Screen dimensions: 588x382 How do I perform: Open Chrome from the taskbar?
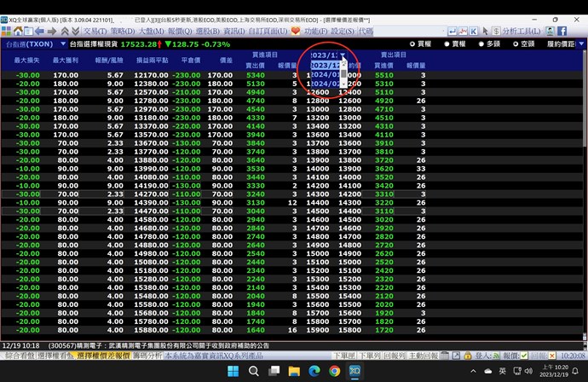coord(335,372)
